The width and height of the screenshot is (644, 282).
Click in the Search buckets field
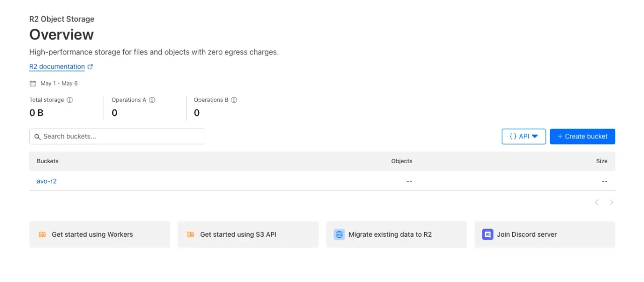(121, 136)
